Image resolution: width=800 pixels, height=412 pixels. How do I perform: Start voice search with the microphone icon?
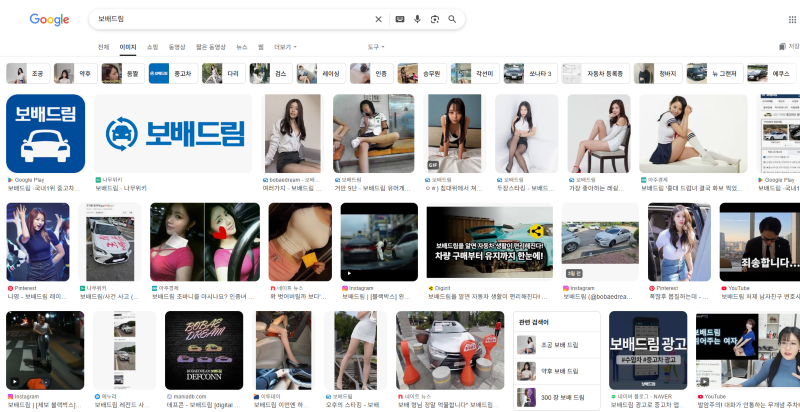point(417,19)
